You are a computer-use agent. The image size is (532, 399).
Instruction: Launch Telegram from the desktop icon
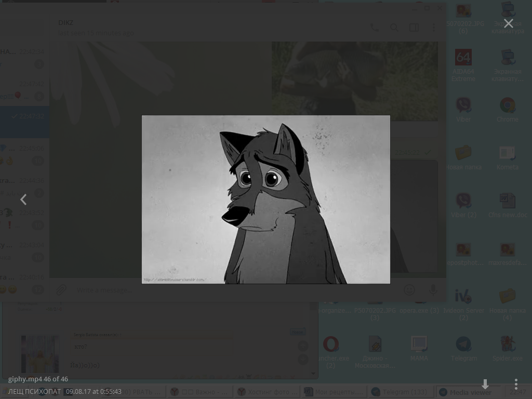point(463,349)
